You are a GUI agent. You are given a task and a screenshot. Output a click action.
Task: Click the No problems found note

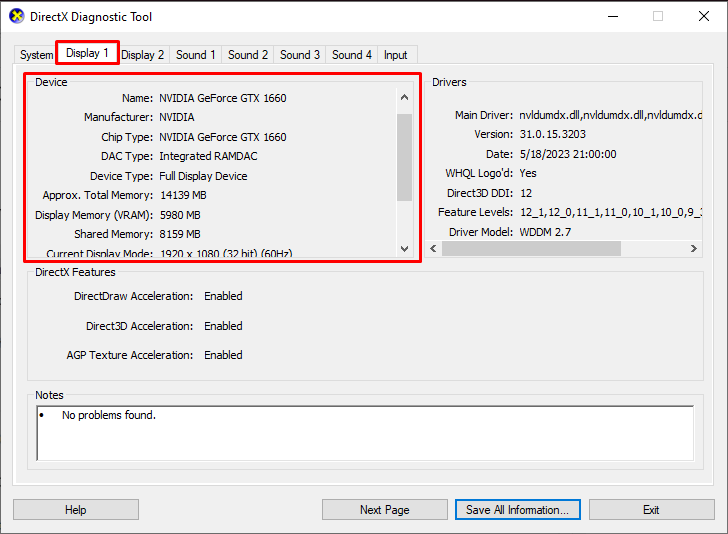109,415
